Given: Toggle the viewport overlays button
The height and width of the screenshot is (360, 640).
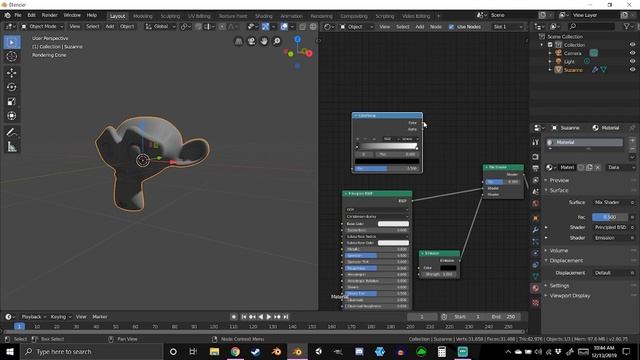Looking at the screenshot, I should pos(284,27).
